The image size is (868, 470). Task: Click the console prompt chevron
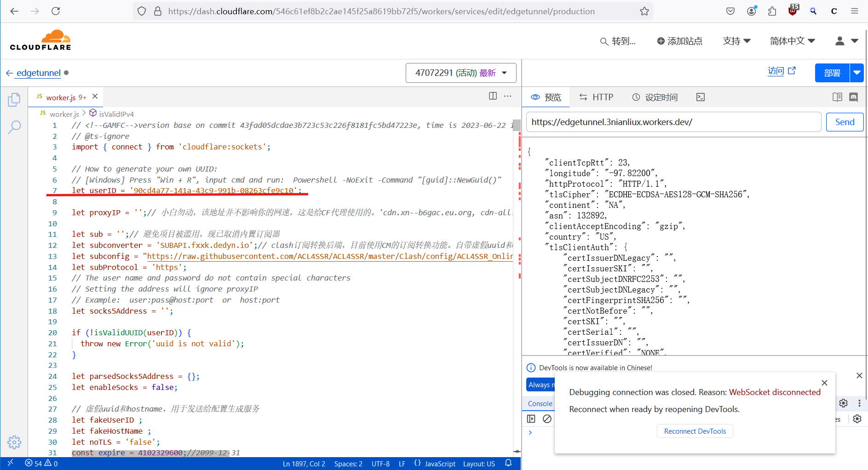point(530,432)
